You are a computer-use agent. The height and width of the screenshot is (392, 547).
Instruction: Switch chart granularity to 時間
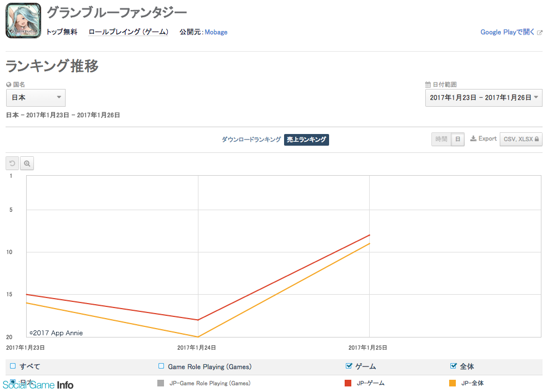coord(441,139)
